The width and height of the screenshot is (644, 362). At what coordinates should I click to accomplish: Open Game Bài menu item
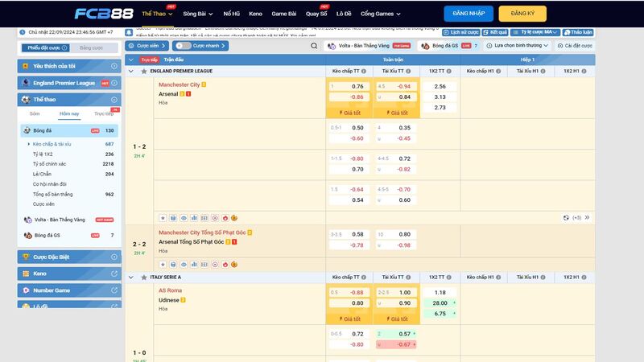[x=284, y=14]
